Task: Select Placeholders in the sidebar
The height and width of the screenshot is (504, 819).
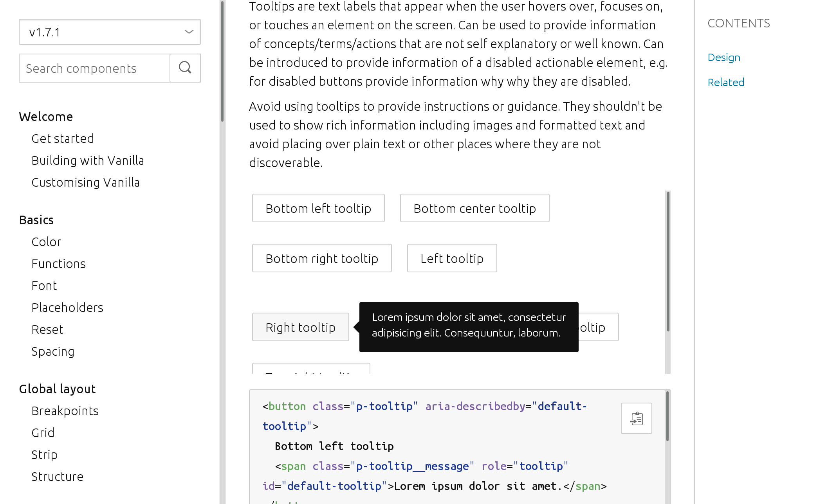Action: [67, 307]
